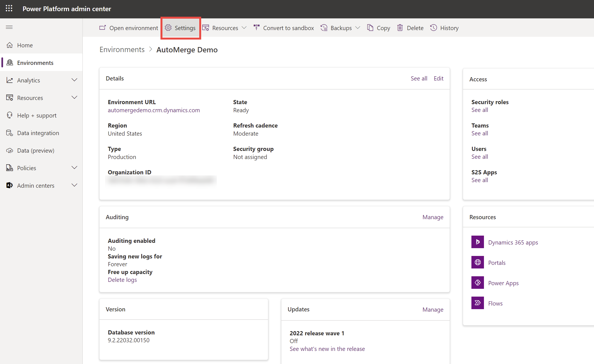The height and width of the screenshot is (364, 594).
Task: Click the Data (preview) cloud icon
Action: (x=10, y=150)
